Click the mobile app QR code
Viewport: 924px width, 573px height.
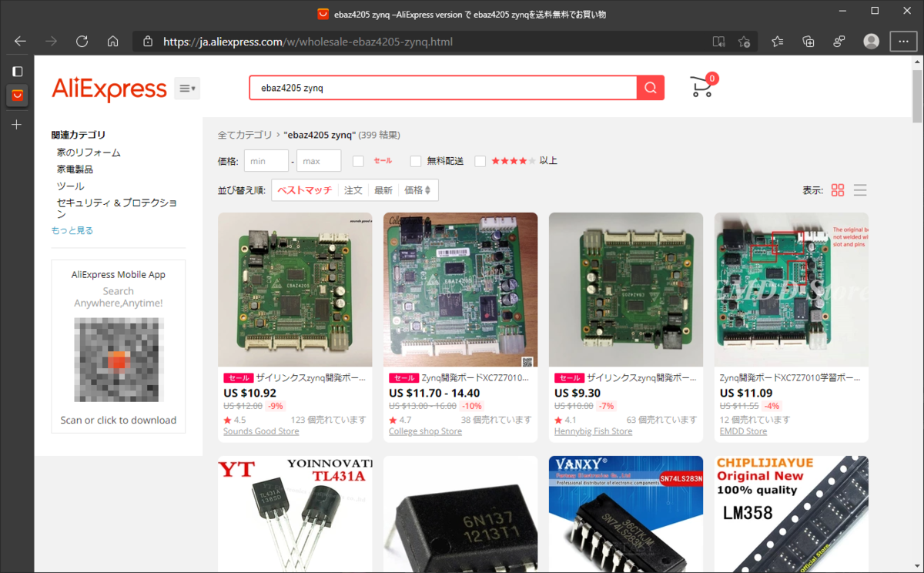point(118,359)
